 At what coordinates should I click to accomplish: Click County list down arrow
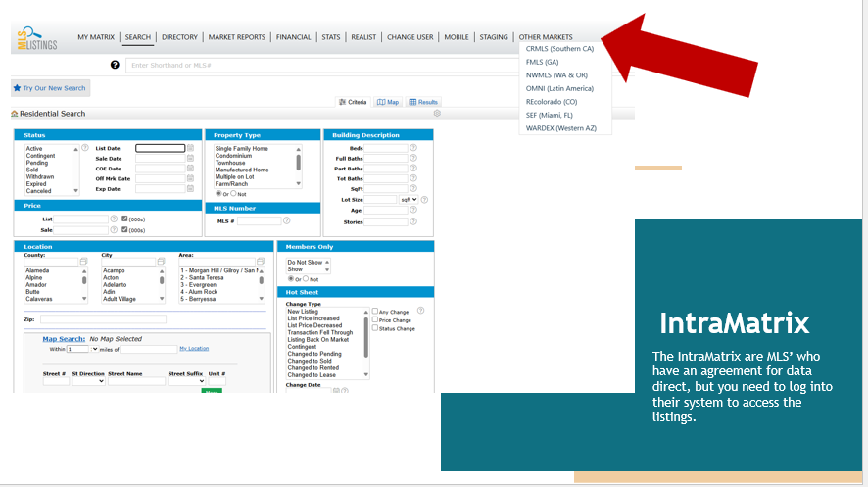[x=84, y=299]
